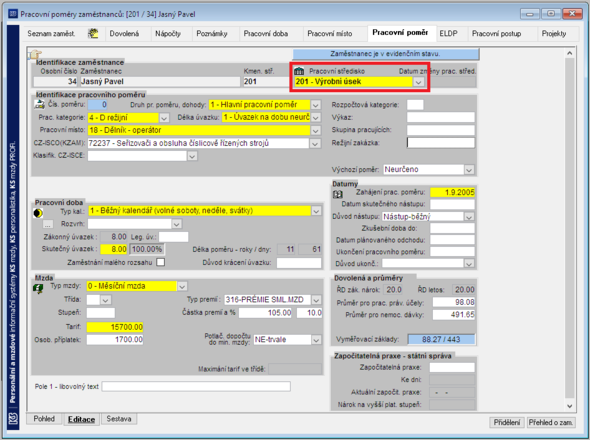The image size is (590, 440).
Task: Click the employee photo icon tab
Action: 93,33
